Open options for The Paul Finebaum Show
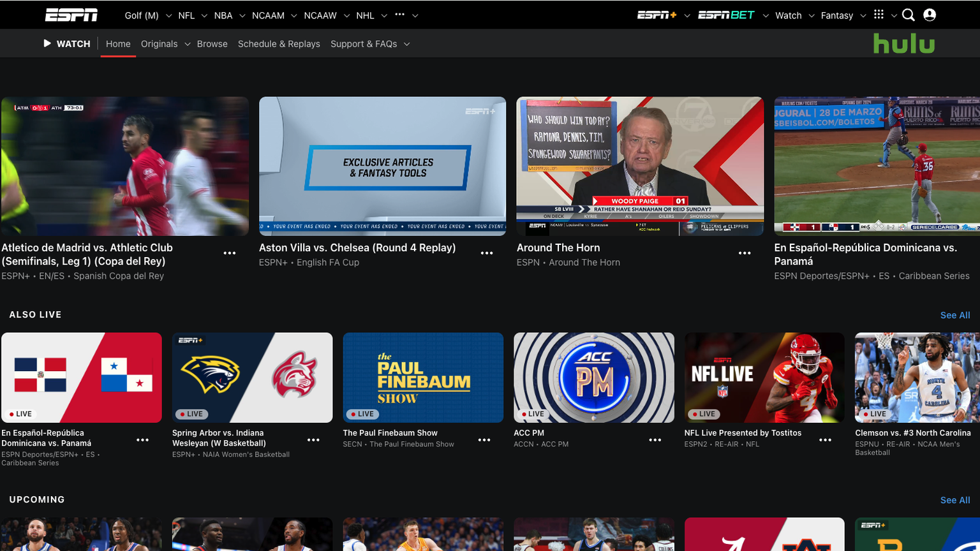The width and height of the screenshot is (980, 551). (484, 440)
